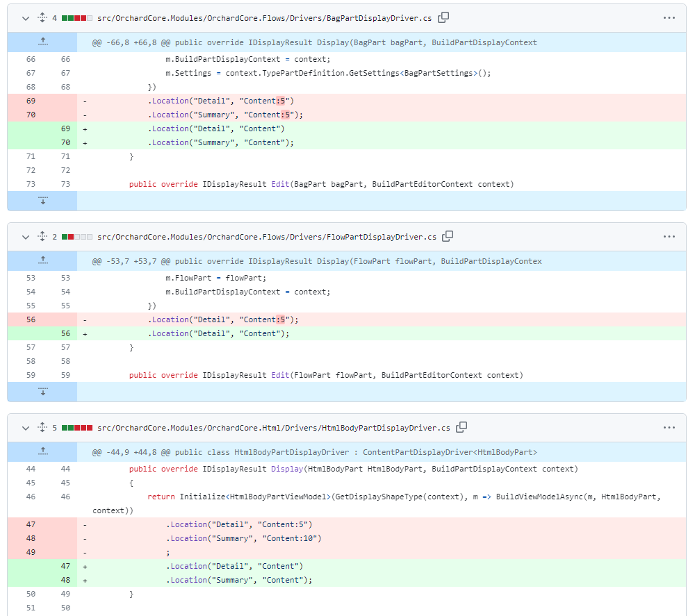Image resolution: width=695 pixels, height=616 pixels.
Task: Expand lines above hunk in HtmlBodyPartDisplayDriver.cs
Action: pos(42,451)
